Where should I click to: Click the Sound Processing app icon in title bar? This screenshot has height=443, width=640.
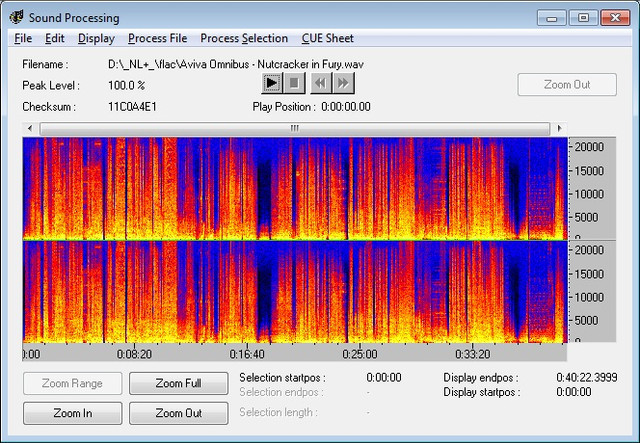click(17, 18)
